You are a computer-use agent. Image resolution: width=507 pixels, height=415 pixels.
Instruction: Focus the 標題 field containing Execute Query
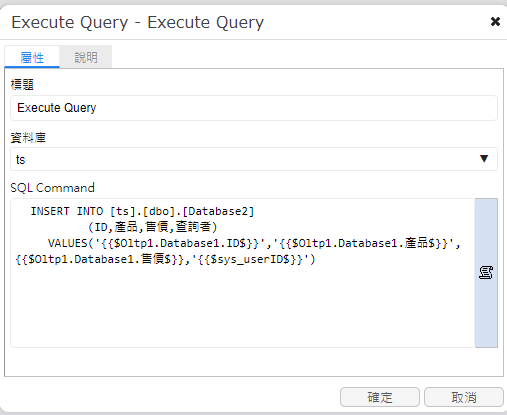tap(254, 108)
